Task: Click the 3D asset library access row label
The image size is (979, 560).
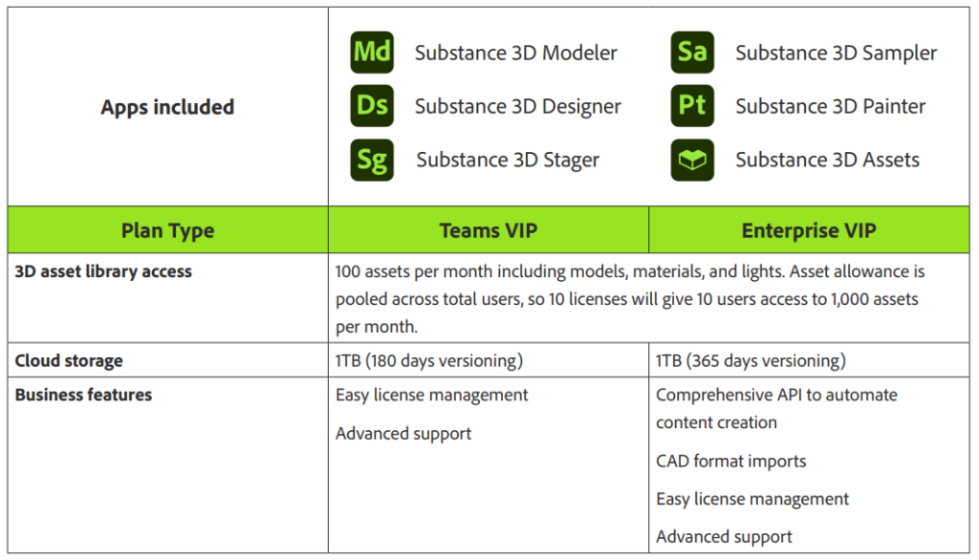Action: coord(103,271)
